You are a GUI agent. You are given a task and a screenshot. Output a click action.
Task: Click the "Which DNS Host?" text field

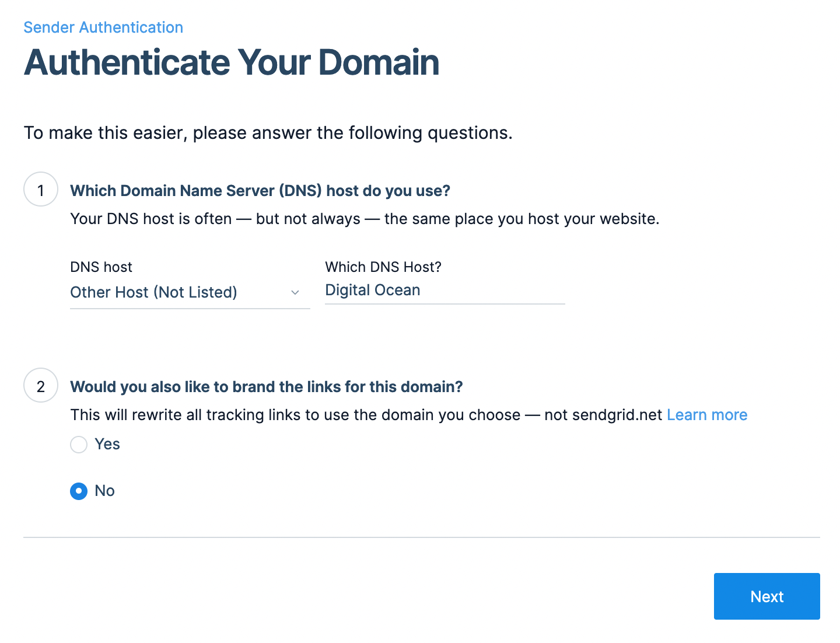coord(444,290)
